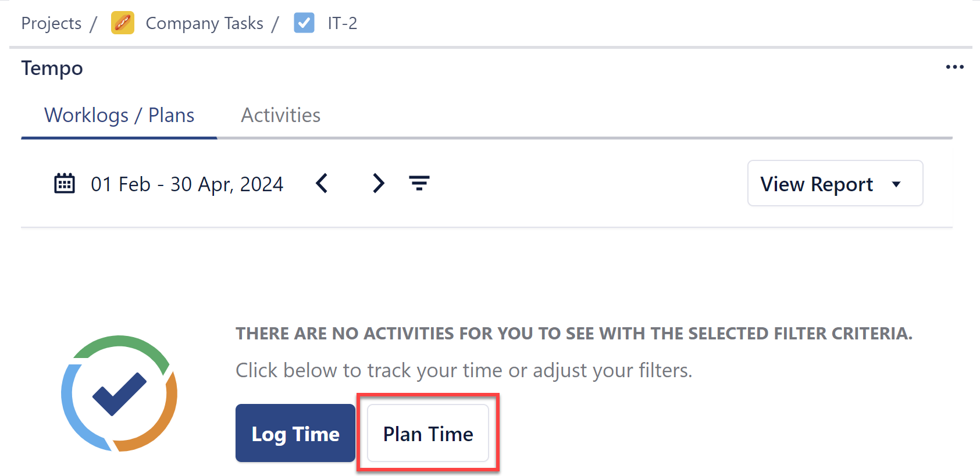Image resolution: width=980 pixels, height=476 pixels.
Task: Navigate to the previous period with left chevron
Action: pyautogui.click(x=322, y=183)
